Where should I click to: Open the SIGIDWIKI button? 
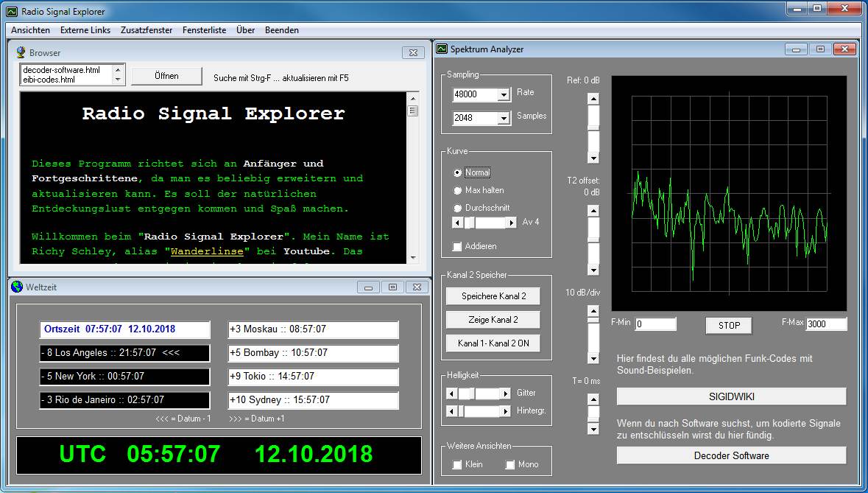[x=731, y=396]
